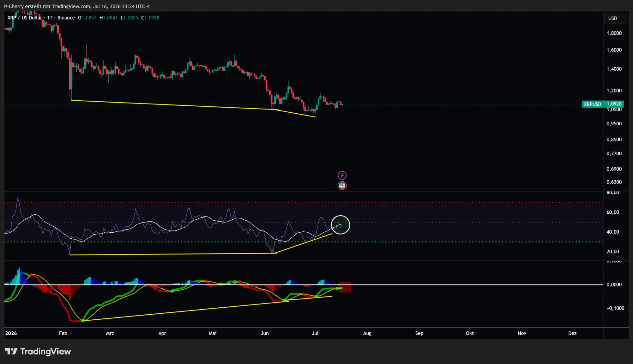
Task: Click the 1,8000 price axis label
Action: coord(614,33)
